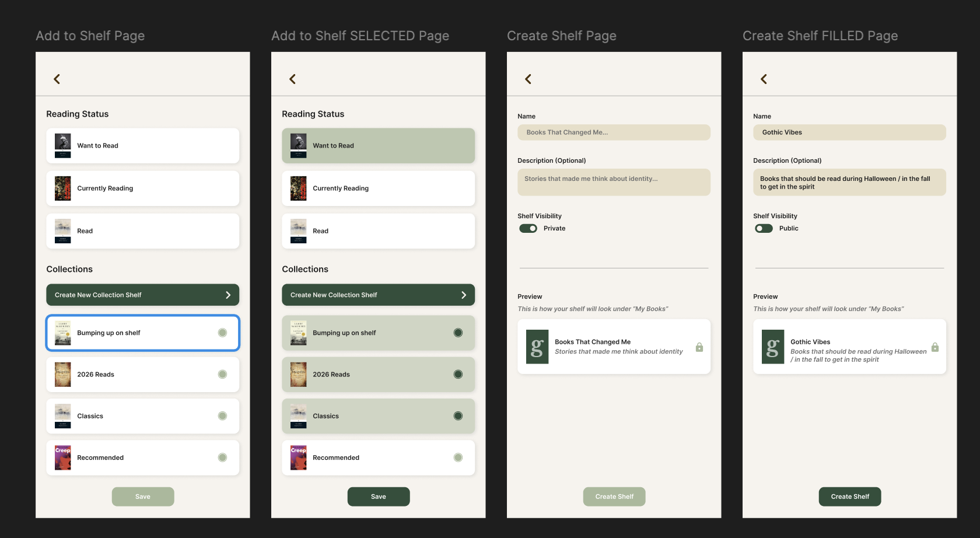The height and width of the screenshot is (538, 980).
Task: Switch the Private shelf visibility toggle
Action: (x=528, y=228)
